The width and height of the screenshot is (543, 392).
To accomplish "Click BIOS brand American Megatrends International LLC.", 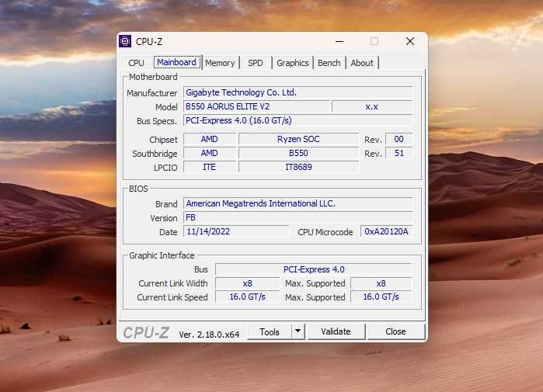I will [x=298, y=204].
